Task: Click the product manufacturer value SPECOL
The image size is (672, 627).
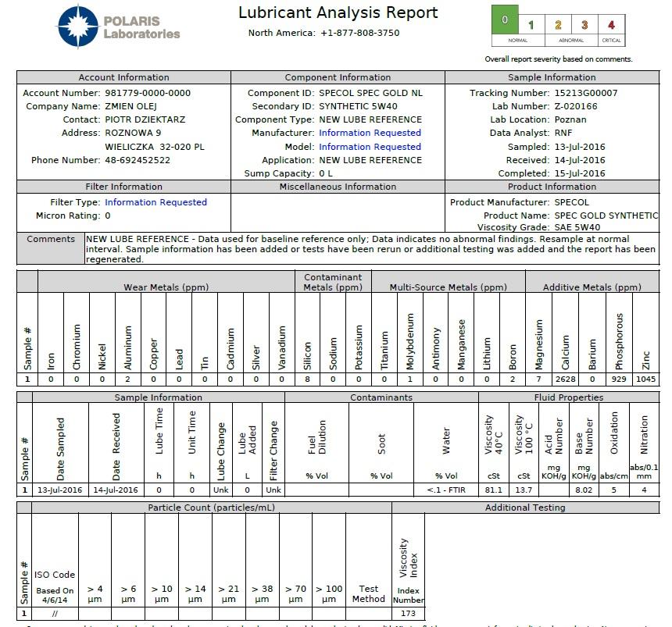Action: click(572, 202)
